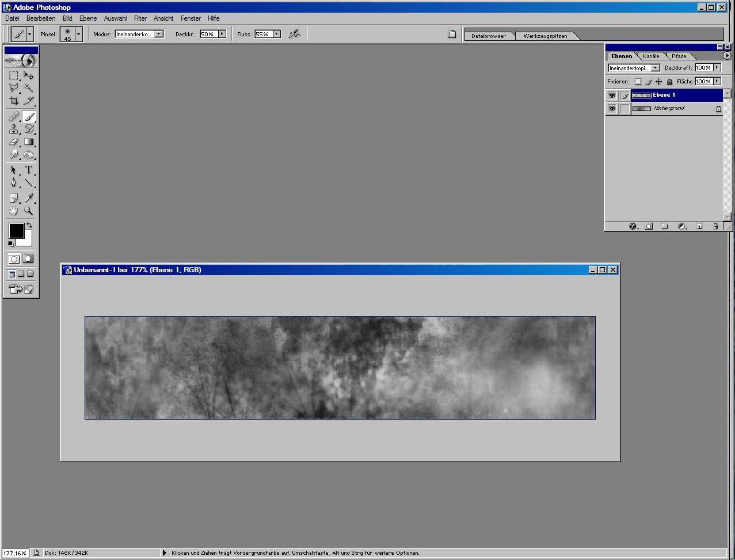
Task: Expand the Deckkraft opacity arrow in Ebenen panel
Action: 717,67
